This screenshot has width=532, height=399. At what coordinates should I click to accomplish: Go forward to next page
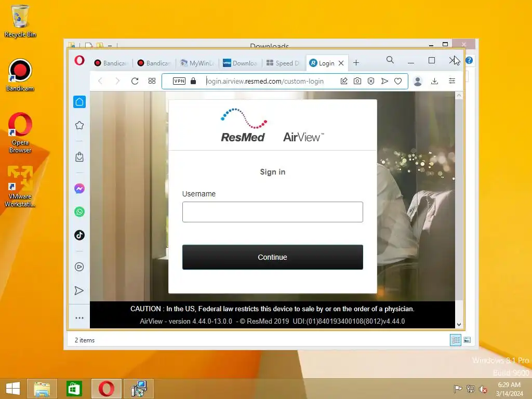coord(117,81)
